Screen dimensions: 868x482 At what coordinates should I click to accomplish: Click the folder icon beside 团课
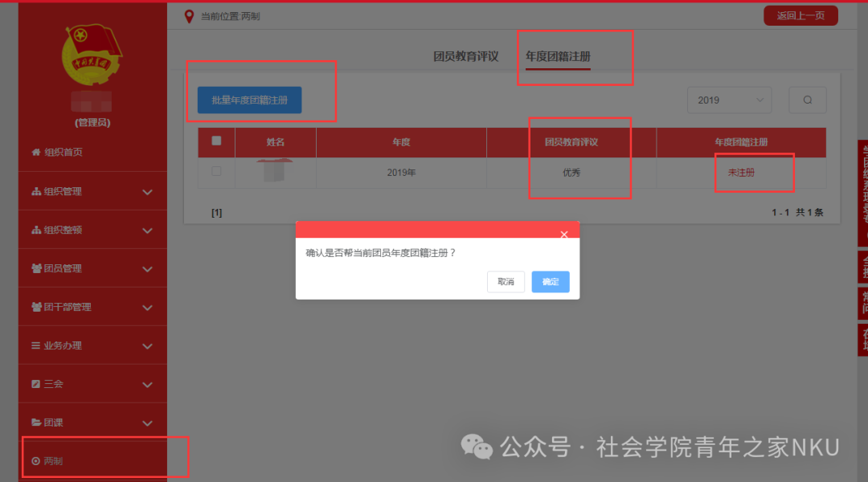tap(35, 423)
